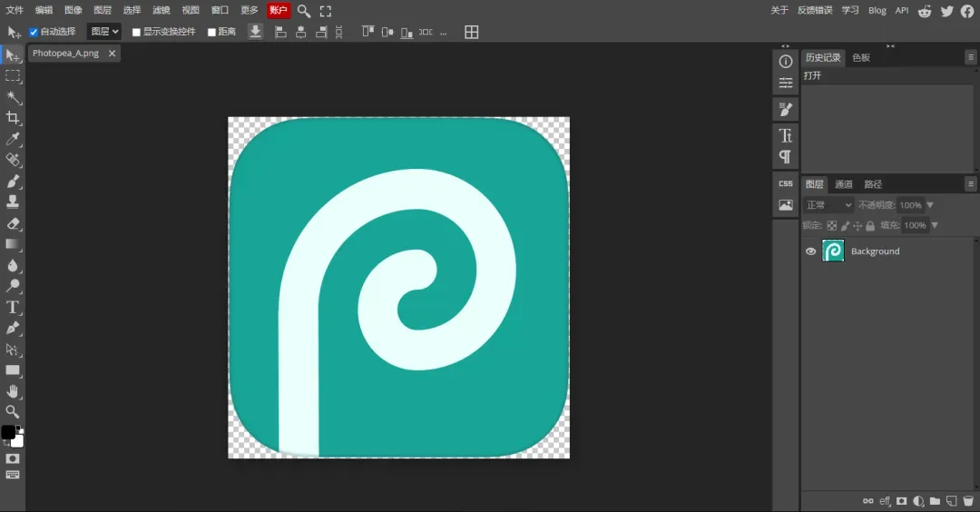This screenshot has width=980, height=512.
Task: Select the Blur droplet tool
Action: 13,265
